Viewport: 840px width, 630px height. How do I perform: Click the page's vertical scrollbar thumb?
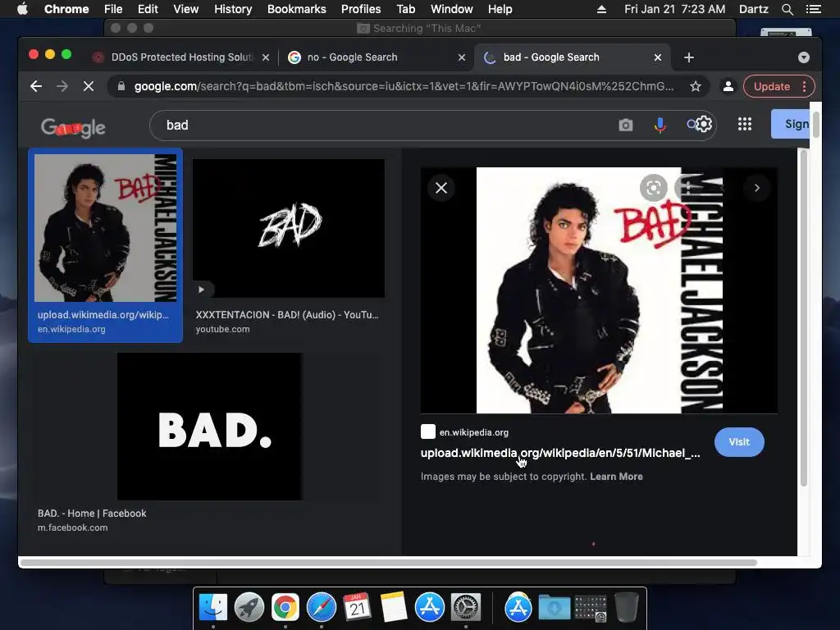click(815, 125)
